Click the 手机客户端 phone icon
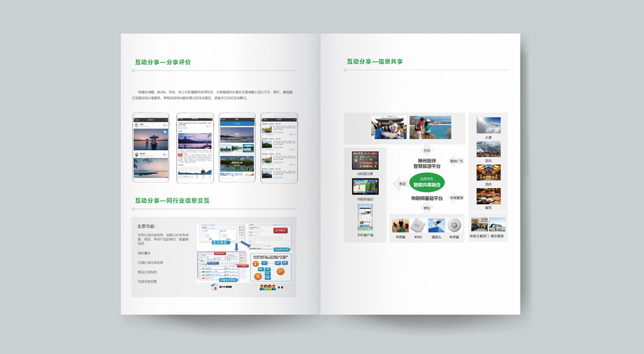 (x=365, y=217)
